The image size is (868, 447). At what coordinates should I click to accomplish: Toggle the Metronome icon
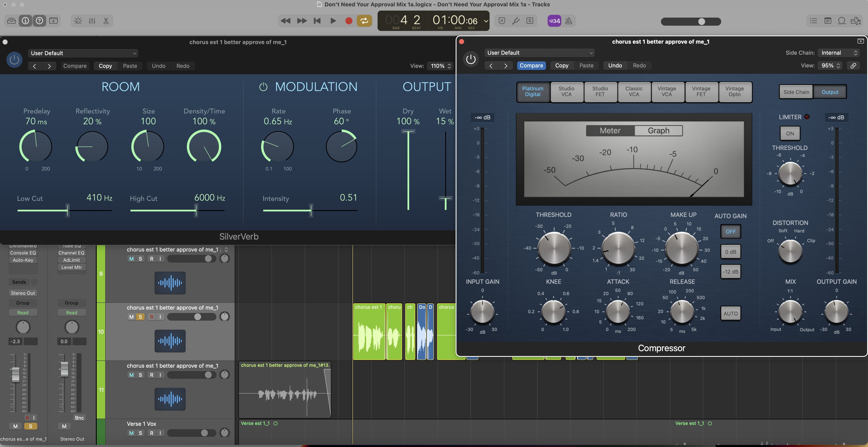click(x=569, y=21)
